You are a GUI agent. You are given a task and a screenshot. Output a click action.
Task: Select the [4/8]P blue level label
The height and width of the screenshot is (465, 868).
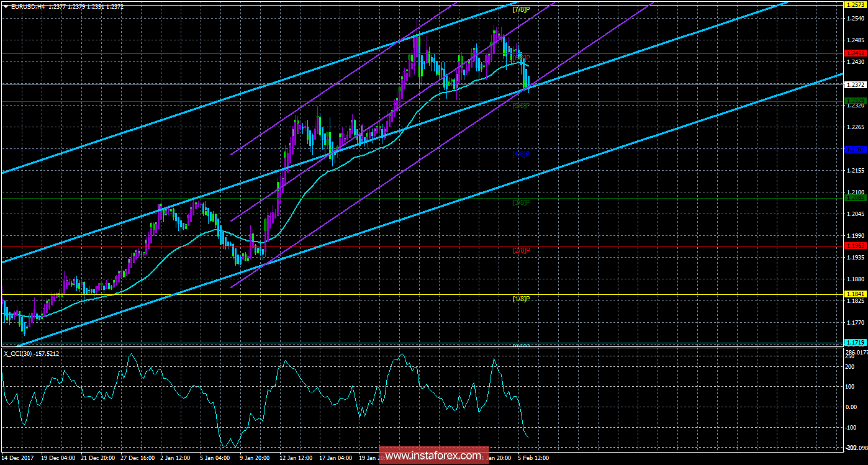[x=521, y=153]
